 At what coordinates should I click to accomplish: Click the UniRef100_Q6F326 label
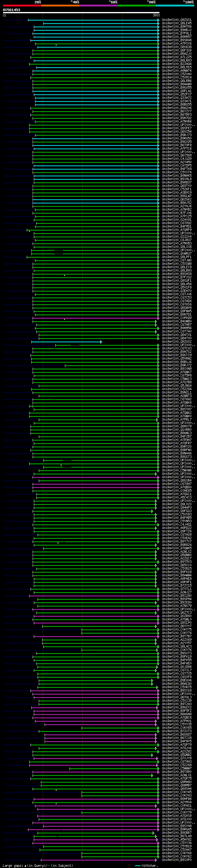[176, 50]
